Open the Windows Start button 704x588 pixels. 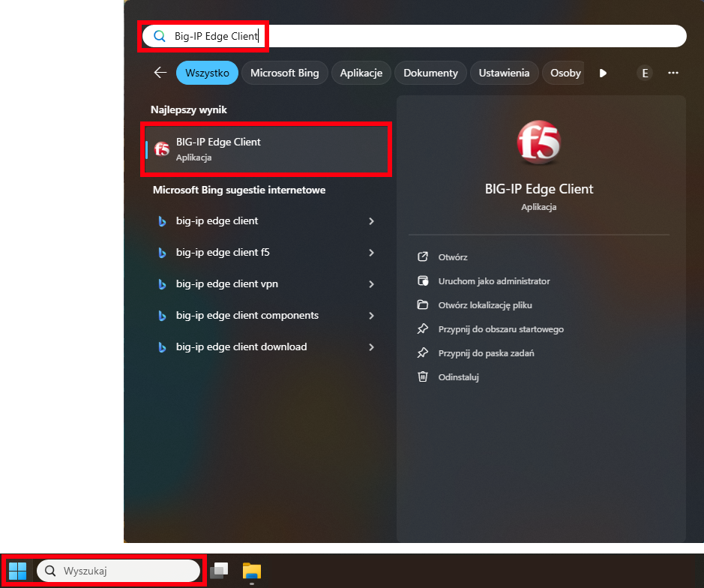[x=18, y=571]
